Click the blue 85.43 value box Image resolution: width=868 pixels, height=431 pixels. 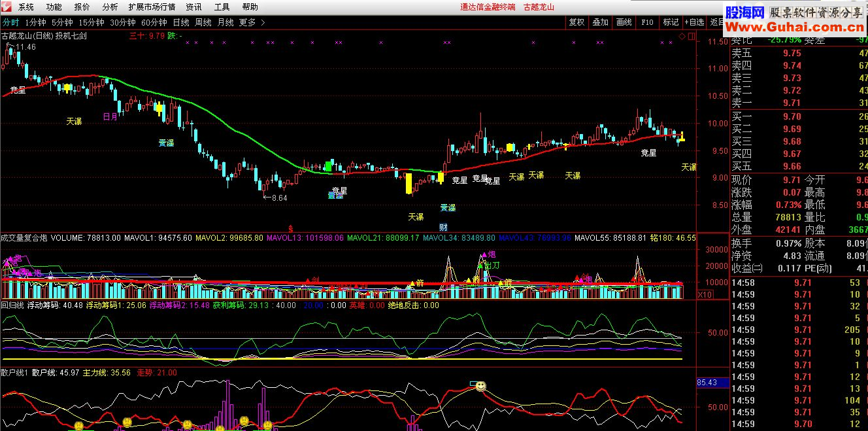point(712,383)
